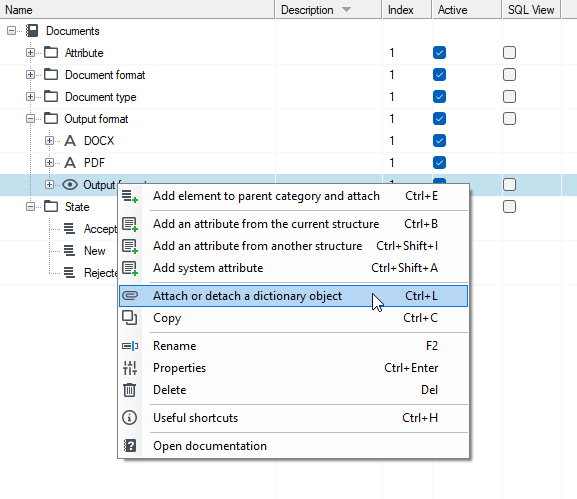
Task: Click the DOCX attribute letter icon
Action: (x=70, y=141)
